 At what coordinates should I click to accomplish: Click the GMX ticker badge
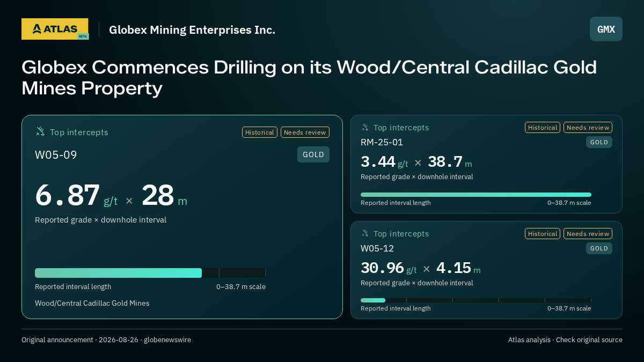click(x=606, y=29)
